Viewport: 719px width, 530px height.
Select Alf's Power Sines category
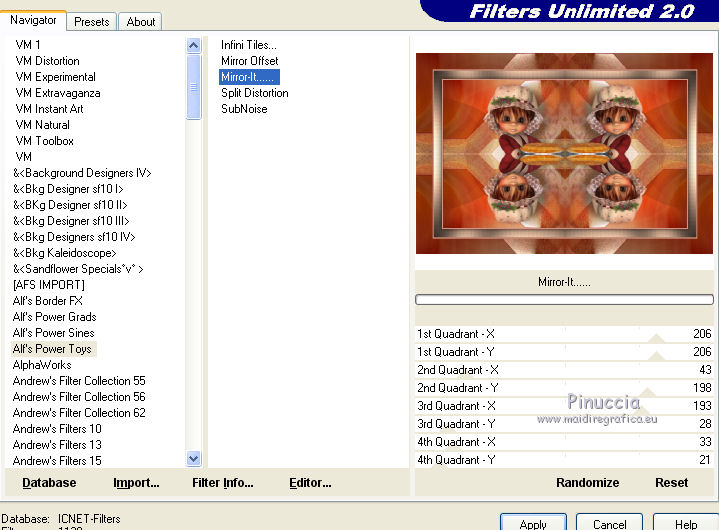click(x=54, y=333)
